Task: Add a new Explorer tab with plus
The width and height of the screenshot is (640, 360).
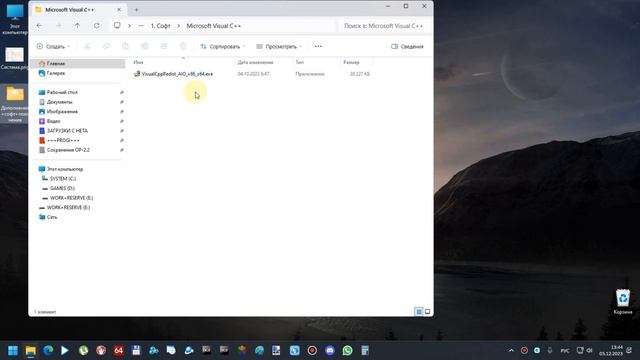Action: 136,9
